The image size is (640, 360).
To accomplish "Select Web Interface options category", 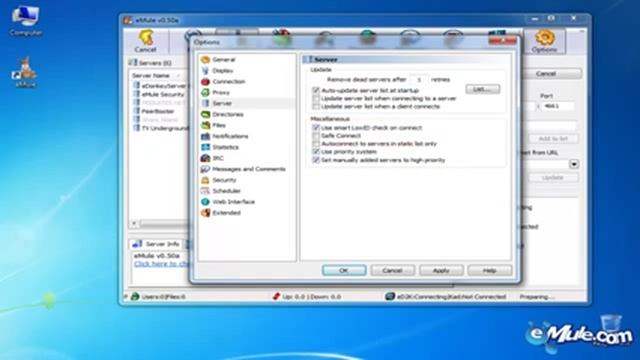I will pyautogui.click(x=233, y=202).
